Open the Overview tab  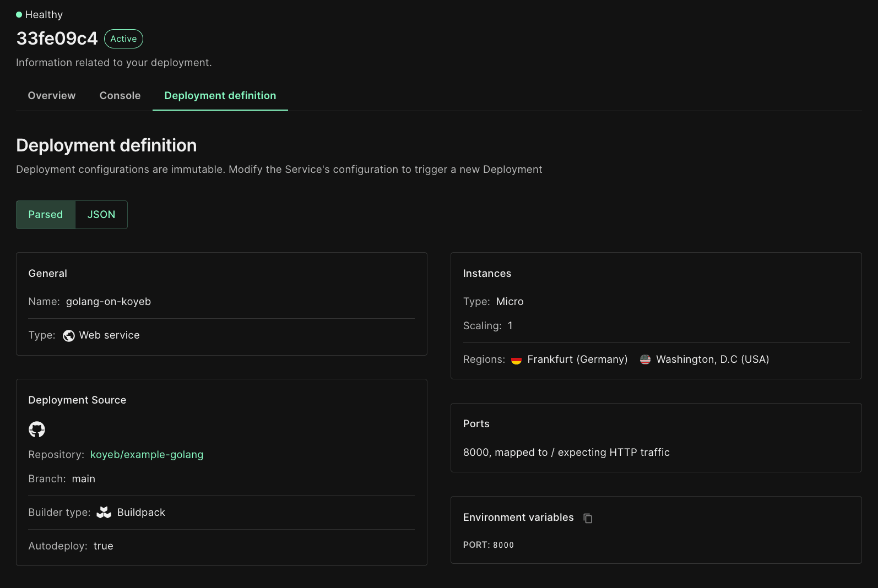[52, 96]
